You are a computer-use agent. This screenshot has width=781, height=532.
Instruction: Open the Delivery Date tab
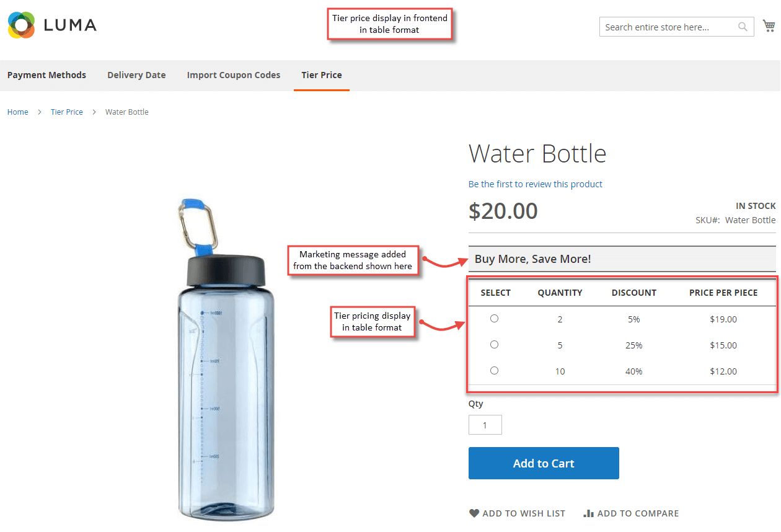click(x=136, y=74)
